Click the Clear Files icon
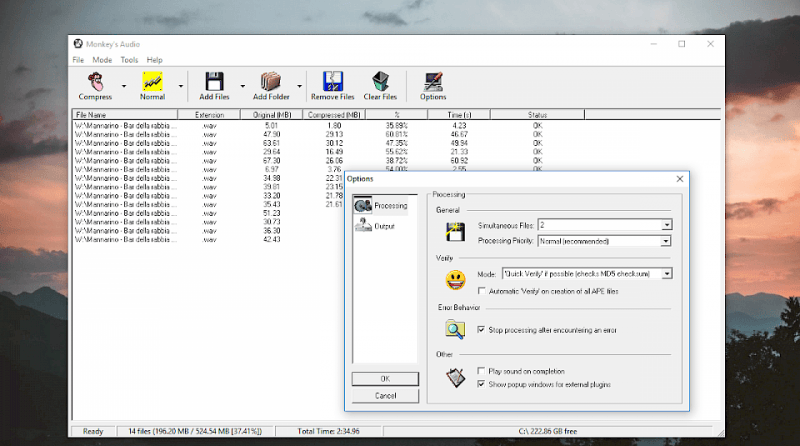 (x=380, y=82)
